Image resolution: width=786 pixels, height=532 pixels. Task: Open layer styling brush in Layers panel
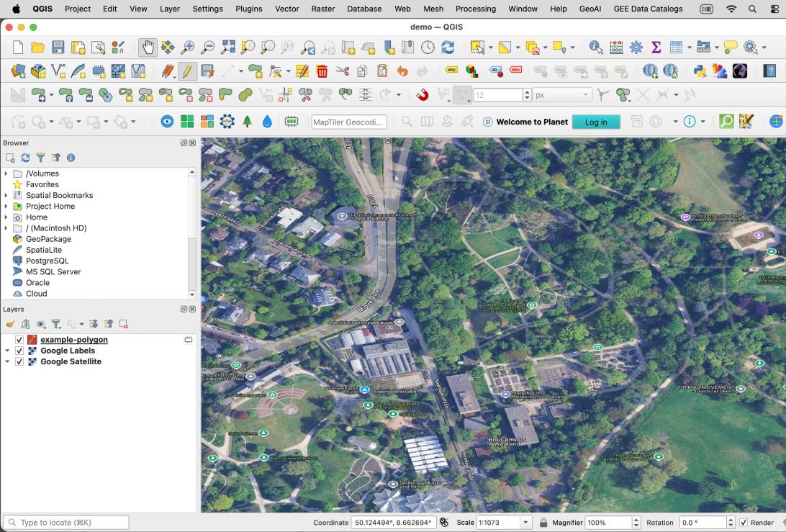(10, 325)
